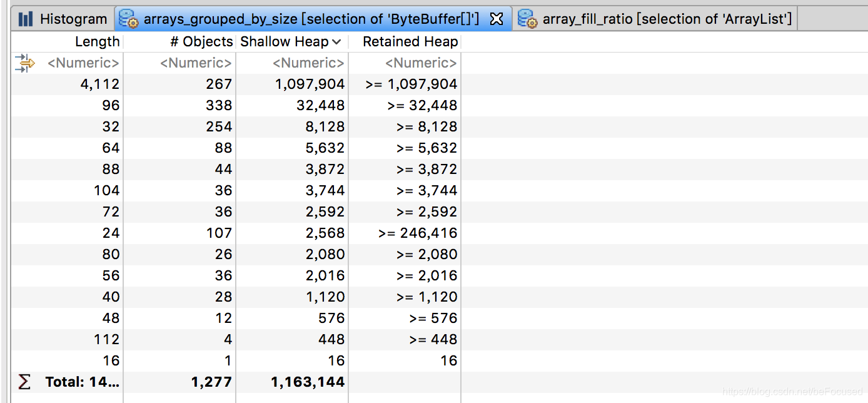868x403 pixels.
Task: Click the 107 objects cell
Action: coord(219,233)
